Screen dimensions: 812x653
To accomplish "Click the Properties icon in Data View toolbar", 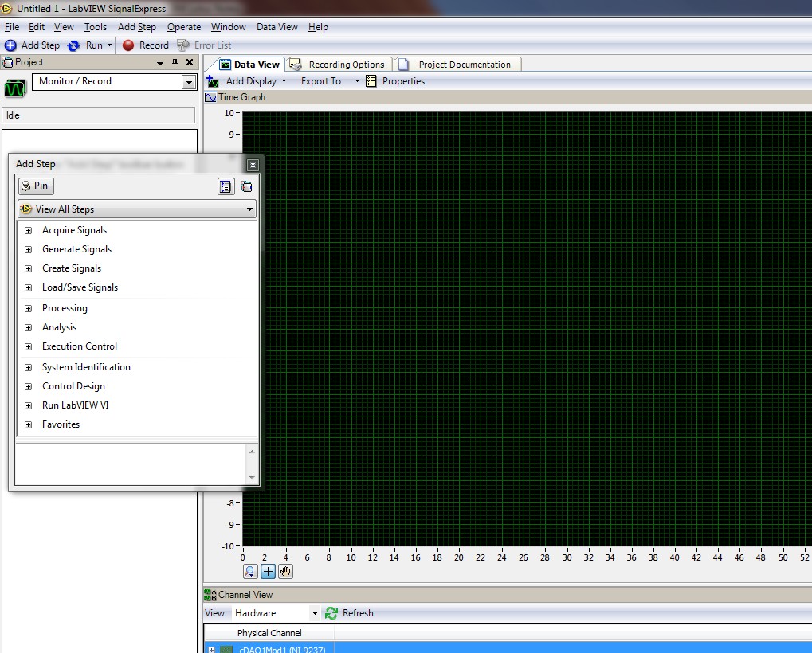I will click(371, 81).
